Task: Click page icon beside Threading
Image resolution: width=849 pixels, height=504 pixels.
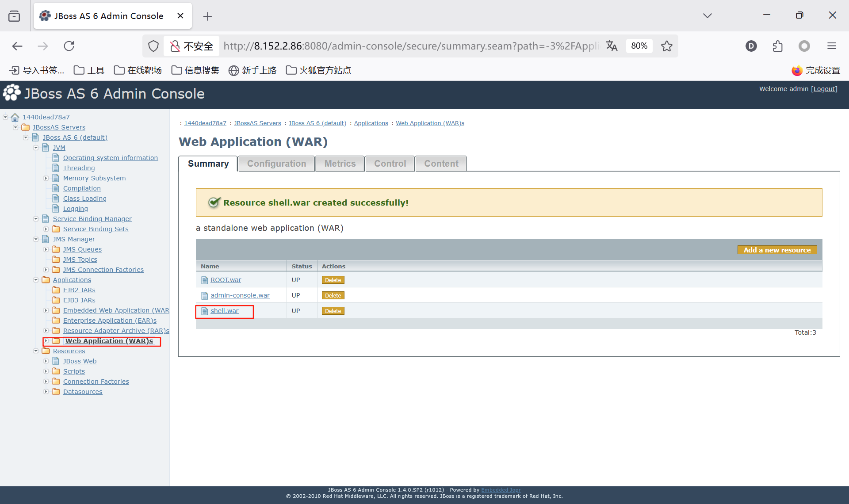Action: [x=56, y=168]
